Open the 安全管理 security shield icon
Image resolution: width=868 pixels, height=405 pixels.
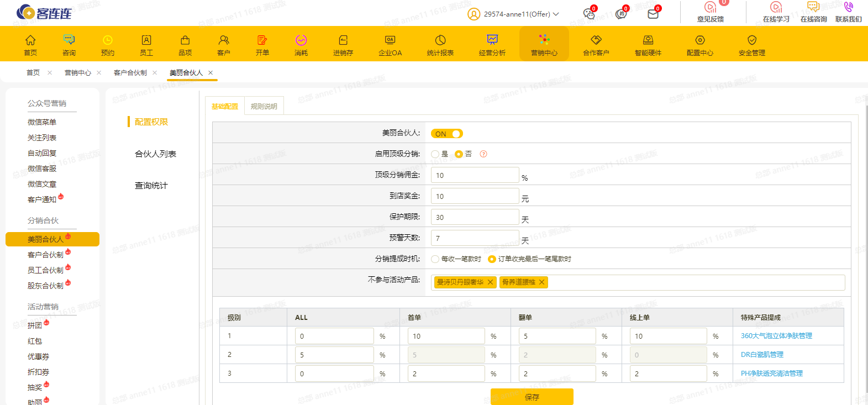[752, 40]
